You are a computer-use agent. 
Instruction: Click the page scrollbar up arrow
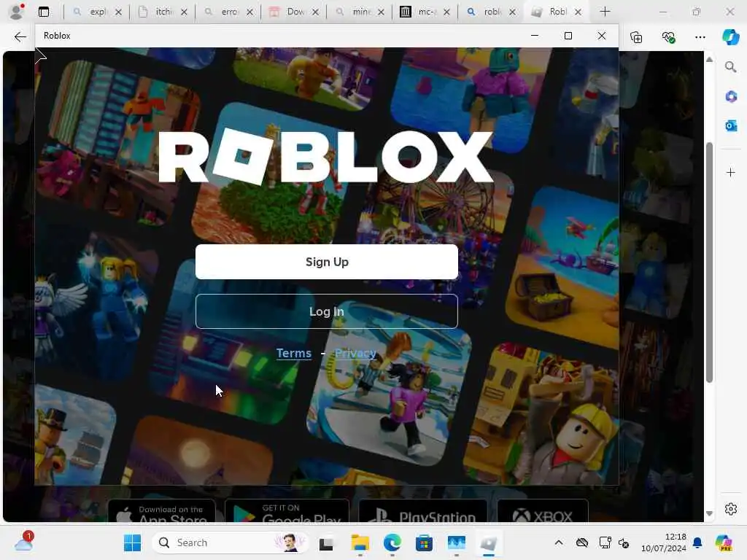point(709,60)
